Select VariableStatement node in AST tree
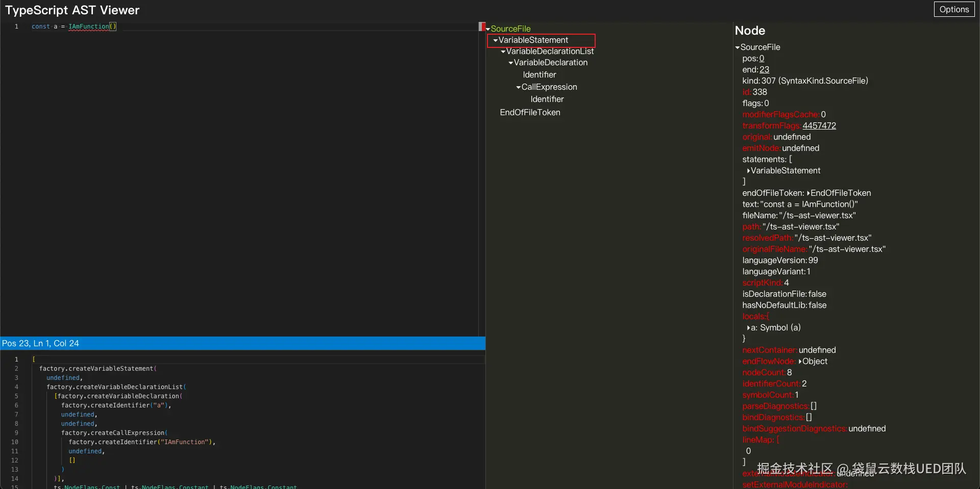 tap(533, 40)
